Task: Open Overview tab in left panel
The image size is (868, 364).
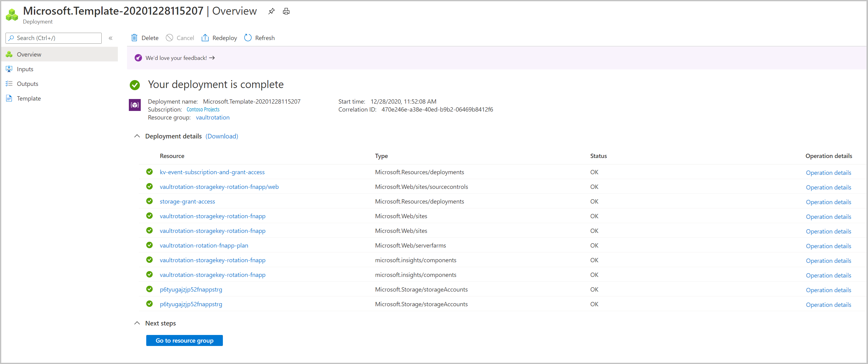Action: tap(30, 54)
